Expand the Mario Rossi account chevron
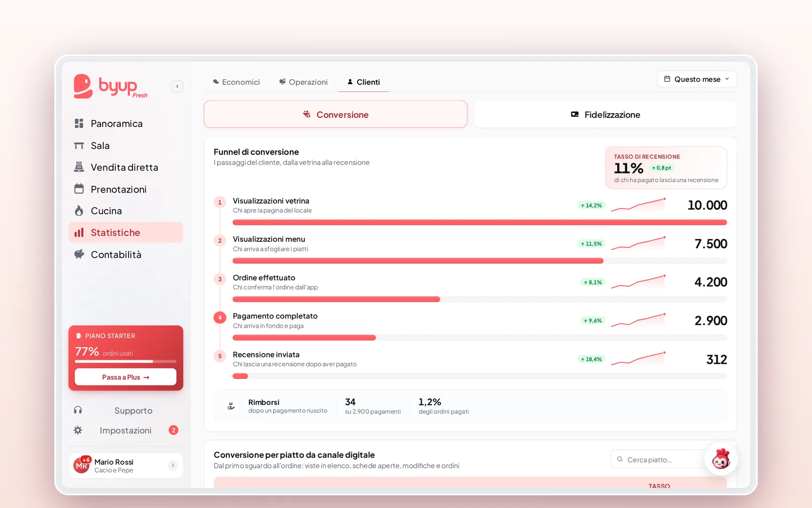The height and width of the screenshot is (508, 812). pyautogui.click(x=173, y=465)
